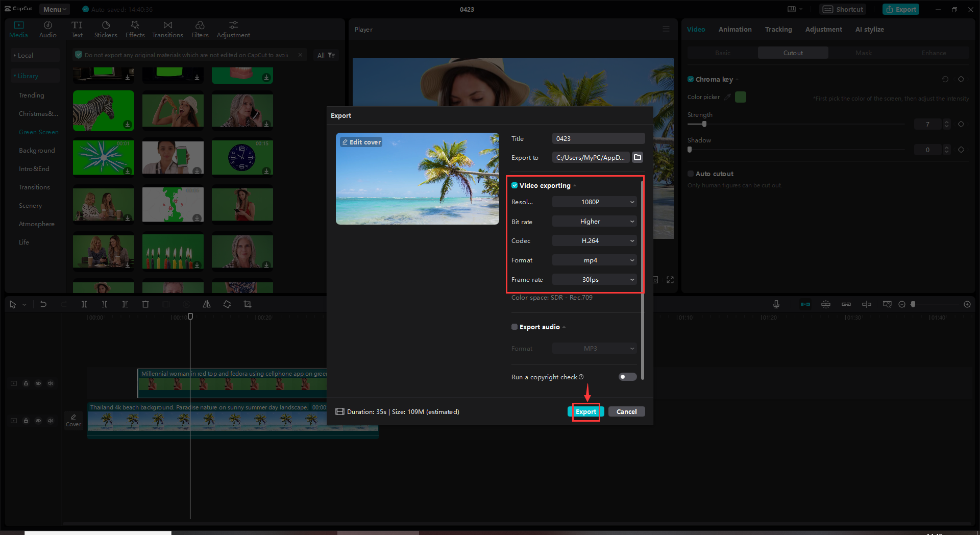Open the Stickers panel
The image size is (980, 535).
106,28
